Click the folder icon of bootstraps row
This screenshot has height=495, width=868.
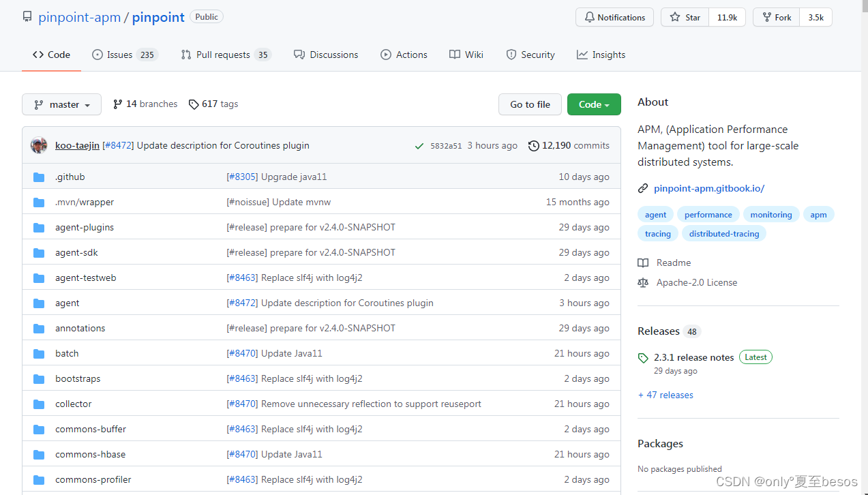[39, 379]
